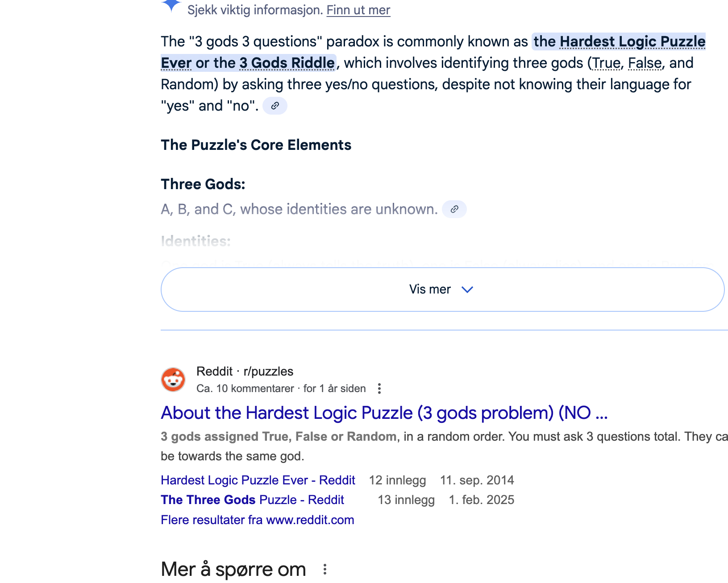The width and height of the screenshot is (728, 583).
Task: Click the dotted-underlined word "False"
Action: click(645, 63)
